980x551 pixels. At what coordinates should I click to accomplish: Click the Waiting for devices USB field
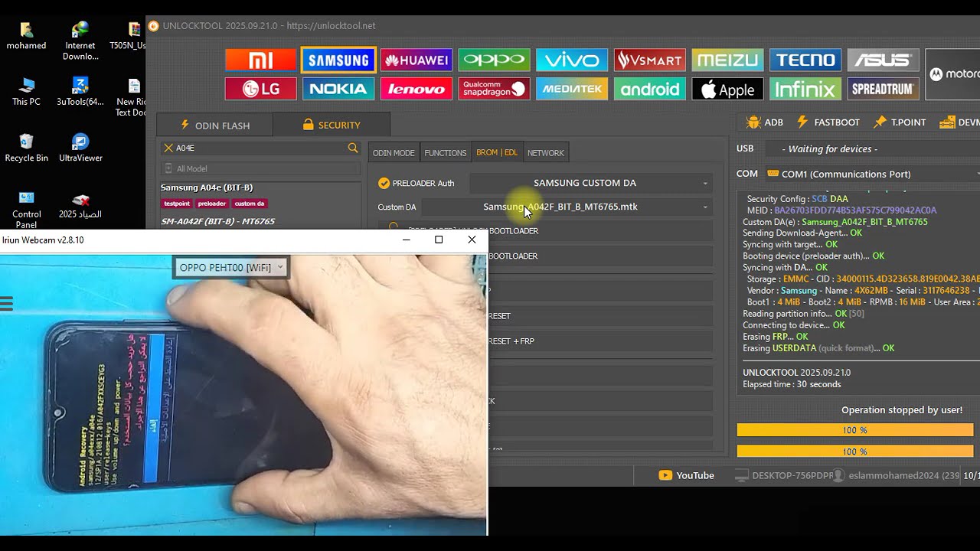pyautogui.click(x=871, y=148)
